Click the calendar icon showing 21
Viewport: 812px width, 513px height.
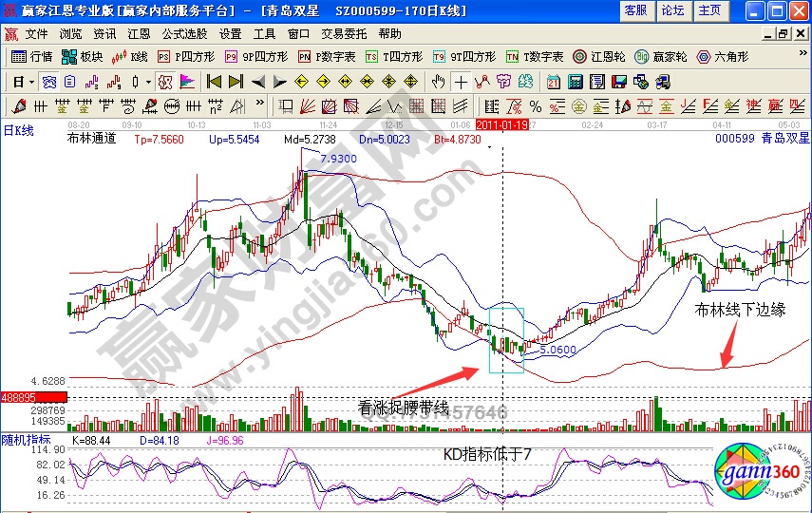(x=553, y=81)
